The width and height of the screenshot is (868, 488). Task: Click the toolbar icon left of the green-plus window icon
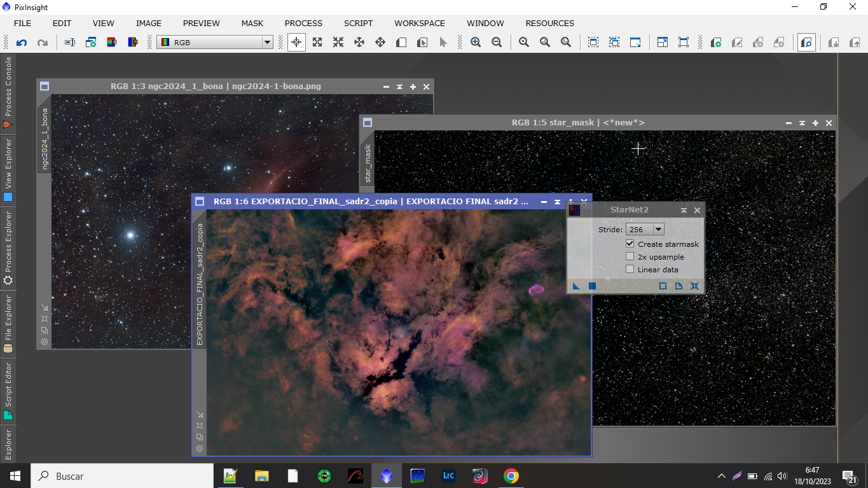click(x=70, y=43)
